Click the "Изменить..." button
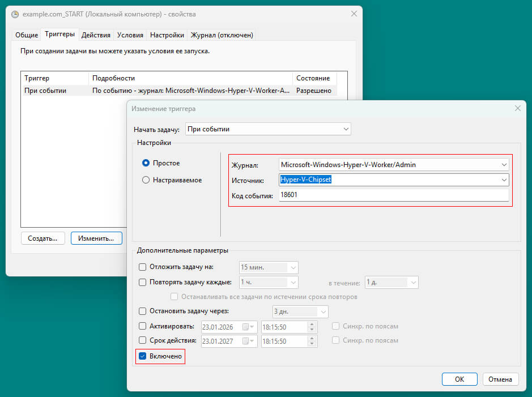The image size is (532, 397). [96, 238]
